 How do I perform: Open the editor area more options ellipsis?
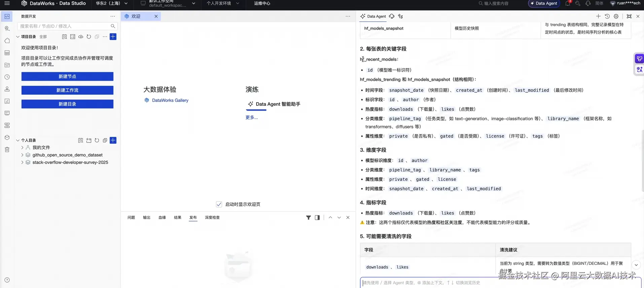[x=348, y=16]
